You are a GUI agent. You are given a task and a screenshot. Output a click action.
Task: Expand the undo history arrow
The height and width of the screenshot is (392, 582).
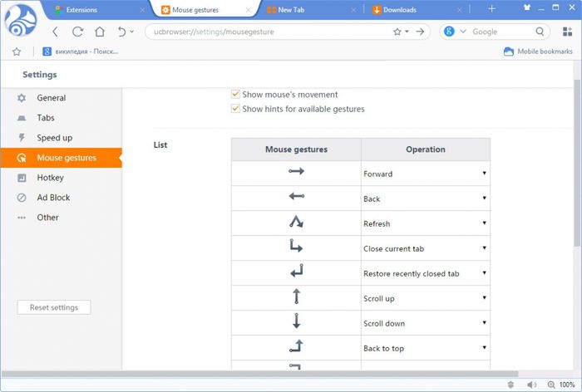pyautogui.click(x=131, y=32)
